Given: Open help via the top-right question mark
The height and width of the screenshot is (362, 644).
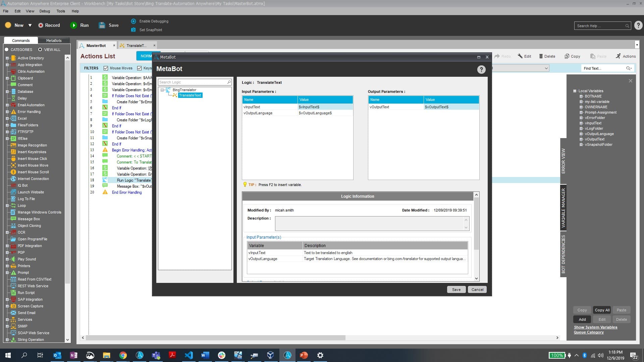Looking at the screenshot, I should coord(638,25).
